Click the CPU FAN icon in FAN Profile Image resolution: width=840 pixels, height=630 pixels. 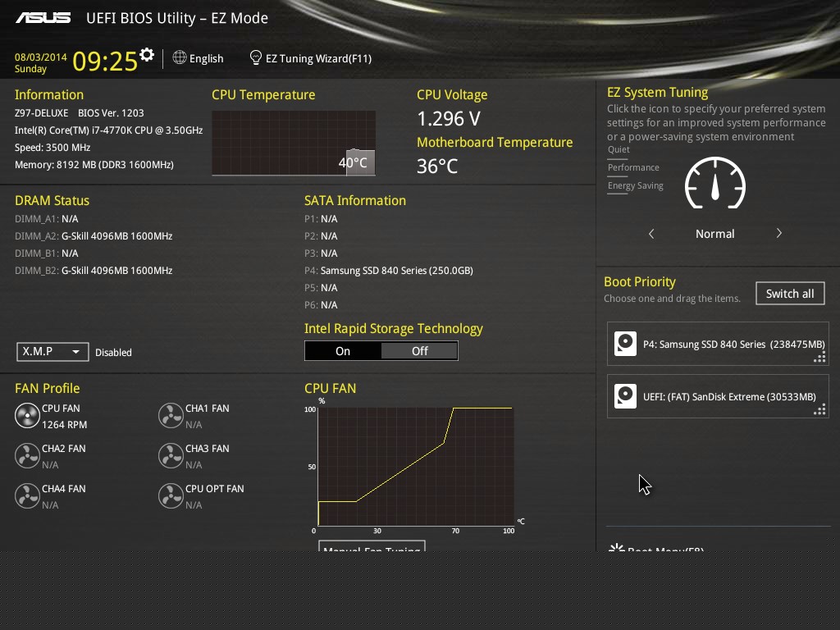point(27,416)
